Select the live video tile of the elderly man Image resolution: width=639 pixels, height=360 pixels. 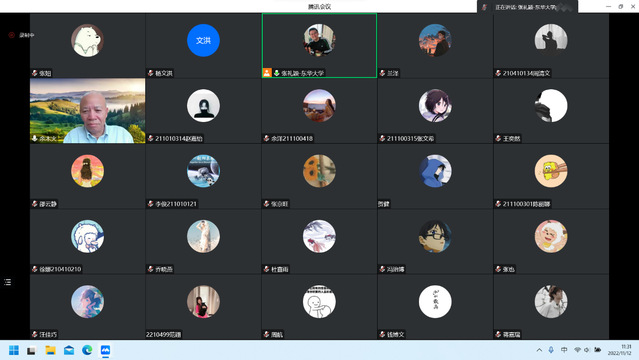tap(88, 111)
